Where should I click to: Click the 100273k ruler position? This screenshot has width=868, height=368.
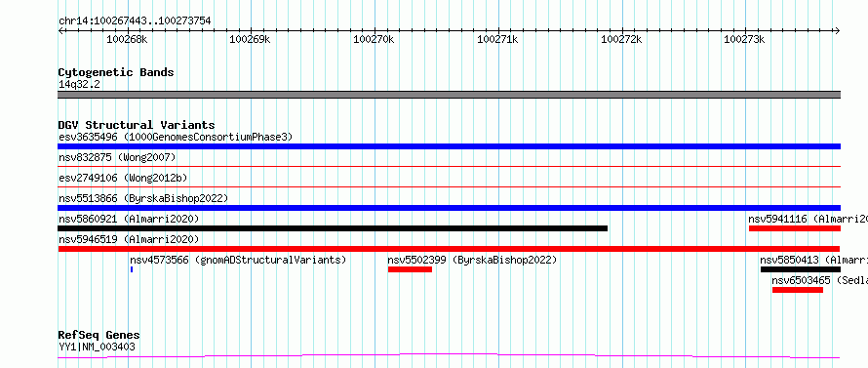click(744, 39)
